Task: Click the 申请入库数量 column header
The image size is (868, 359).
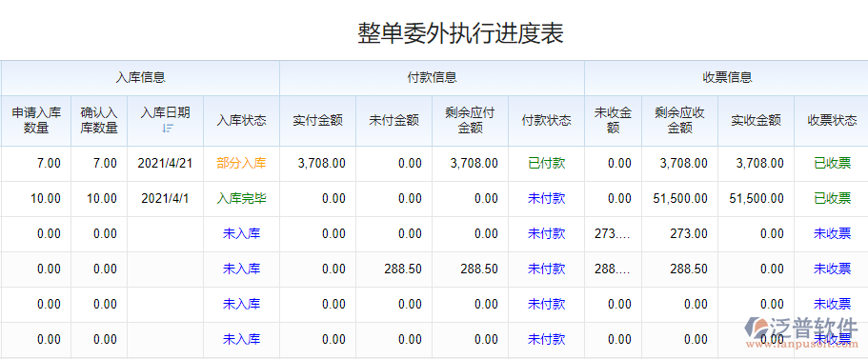Action: (36, 121)
